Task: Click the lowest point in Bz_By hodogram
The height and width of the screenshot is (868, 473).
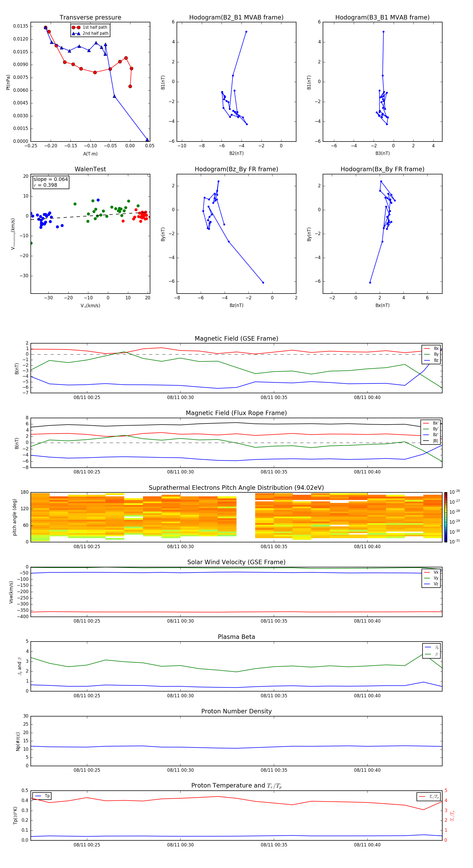Action: click(x=263, y=283)
